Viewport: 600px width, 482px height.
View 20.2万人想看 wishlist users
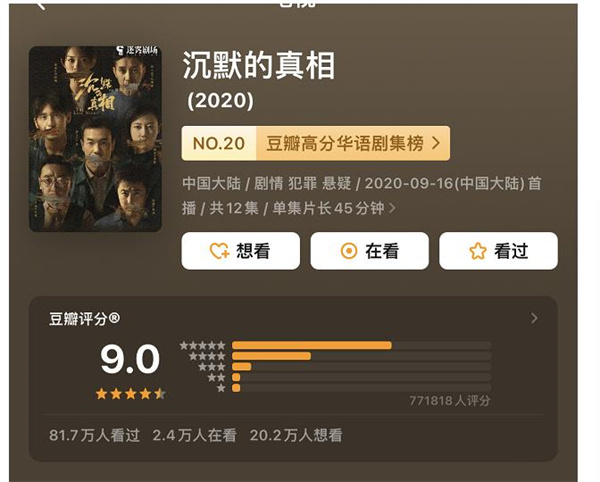[x=298, y=435]
